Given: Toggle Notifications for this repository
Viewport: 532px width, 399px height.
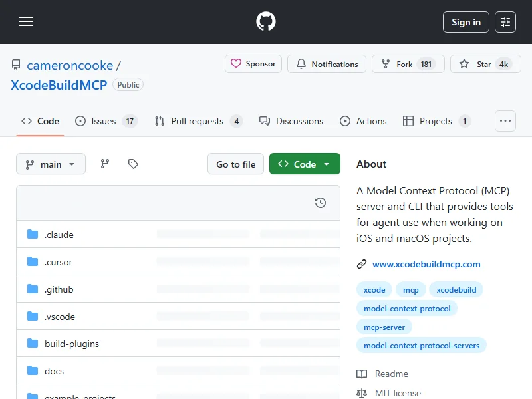Looking at the screenshot, I should (x=327, y=65).
